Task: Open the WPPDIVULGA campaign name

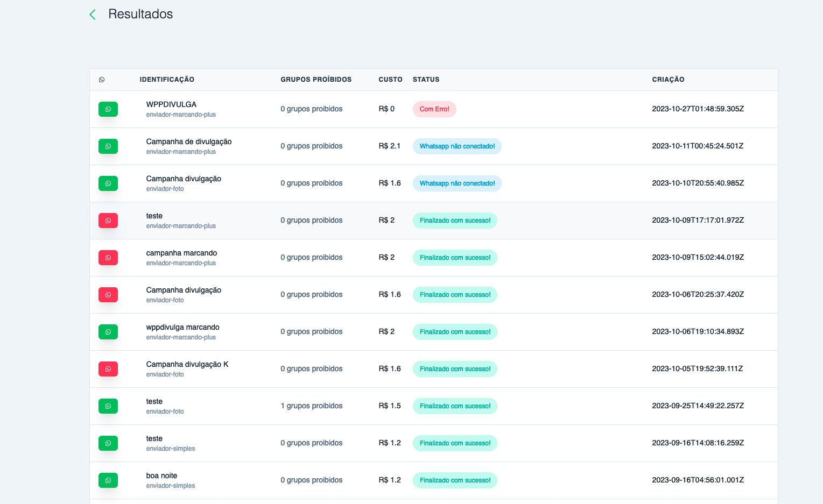Action: 171,104
